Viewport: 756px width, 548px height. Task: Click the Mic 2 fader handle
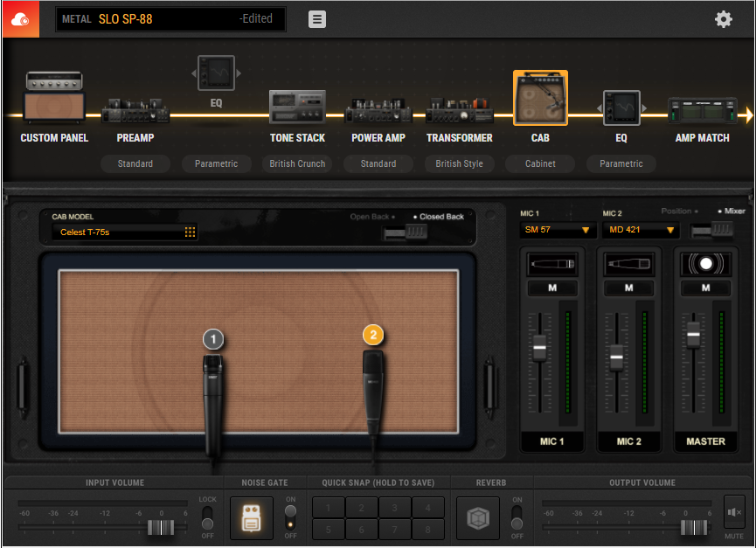click(616, 357)
